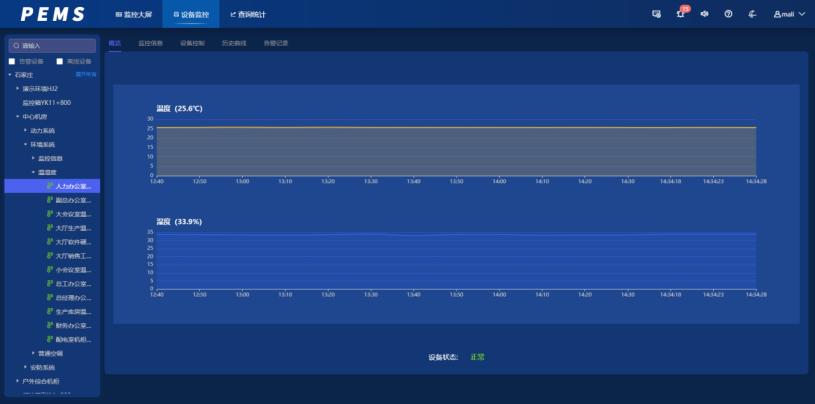
Task: Click the 展开所有 link in tree
Action: tap(86, 74)
